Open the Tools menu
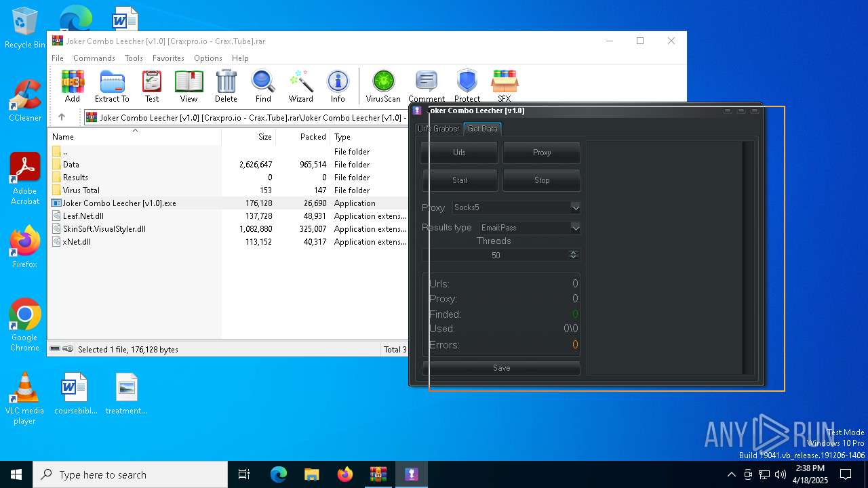 coord(134,58)
